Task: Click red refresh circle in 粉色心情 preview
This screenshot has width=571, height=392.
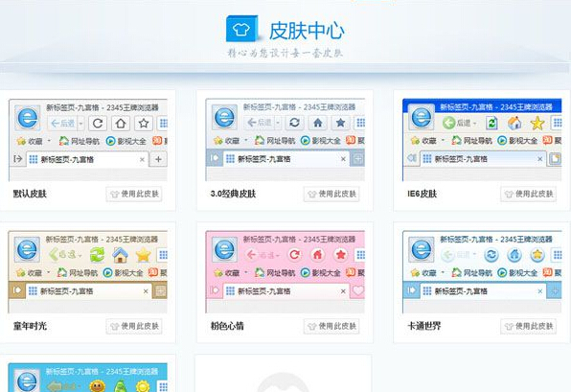Action: [x=295, y=254]
